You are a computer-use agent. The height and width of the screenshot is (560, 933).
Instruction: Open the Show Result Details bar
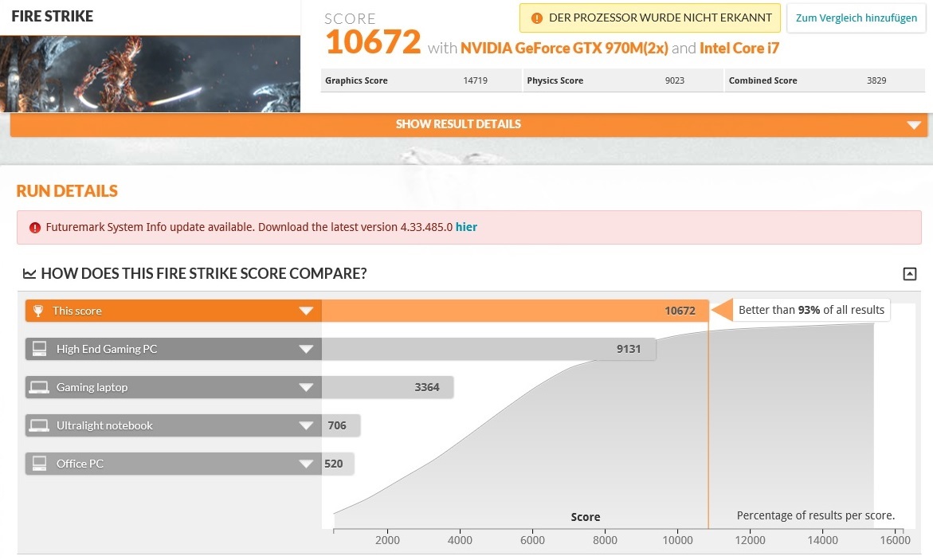click(468, 124)
